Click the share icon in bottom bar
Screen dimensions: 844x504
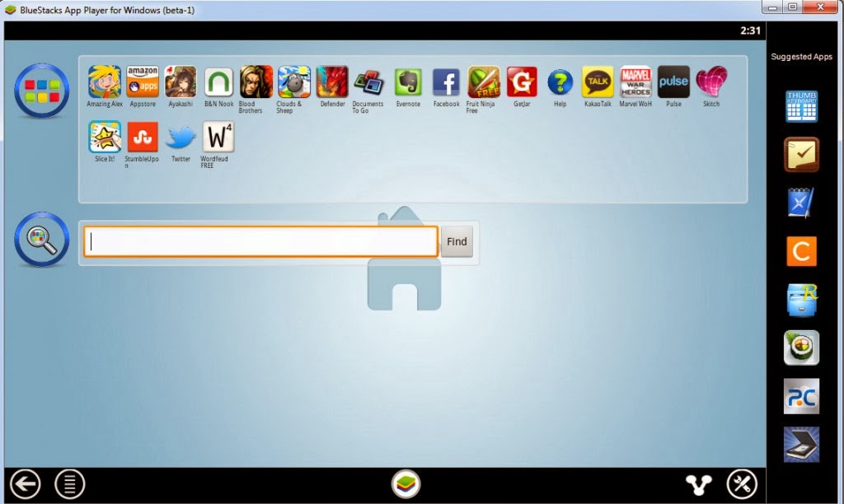(698, 484)
